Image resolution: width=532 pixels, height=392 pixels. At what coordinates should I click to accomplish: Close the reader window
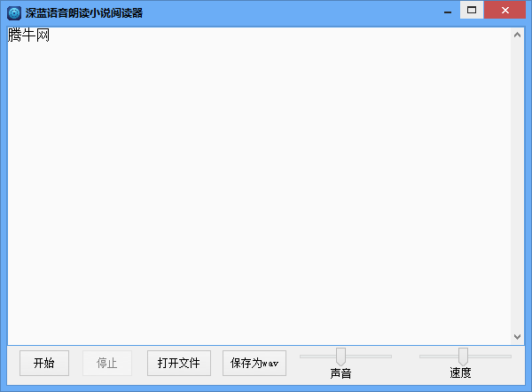tap(505, 10)
